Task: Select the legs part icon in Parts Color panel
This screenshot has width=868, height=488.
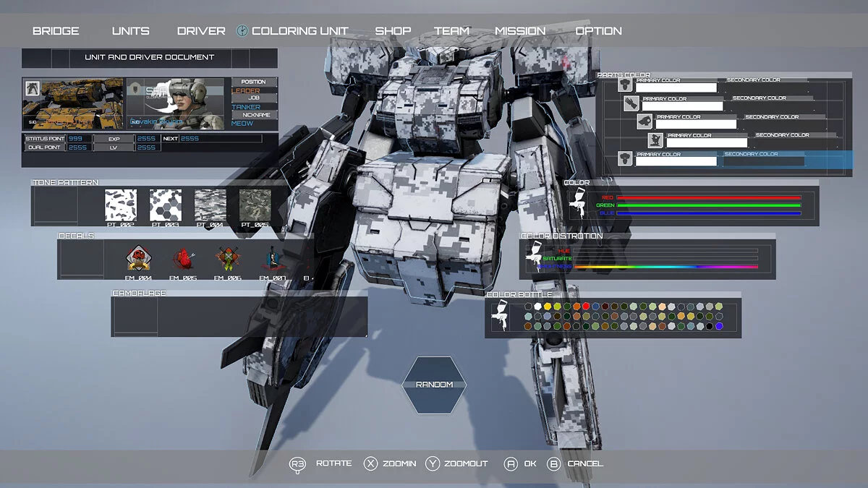Action: click(655, 141)
